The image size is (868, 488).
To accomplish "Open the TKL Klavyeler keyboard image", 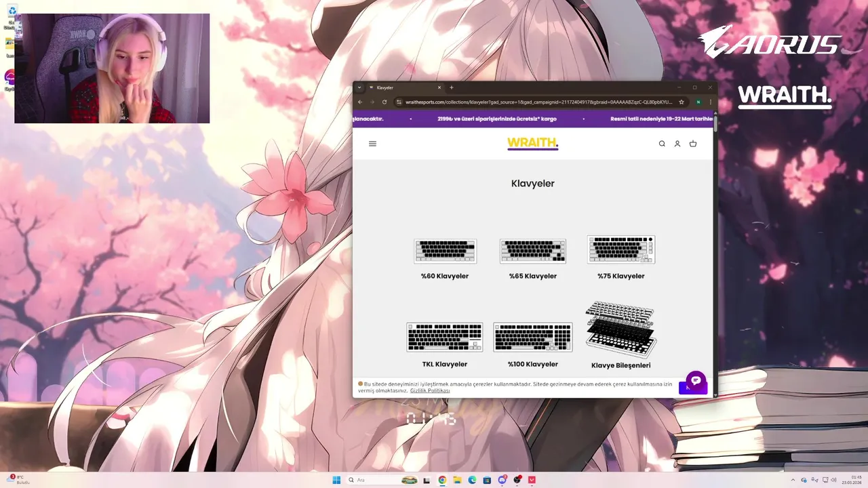I will pos(445,337).
